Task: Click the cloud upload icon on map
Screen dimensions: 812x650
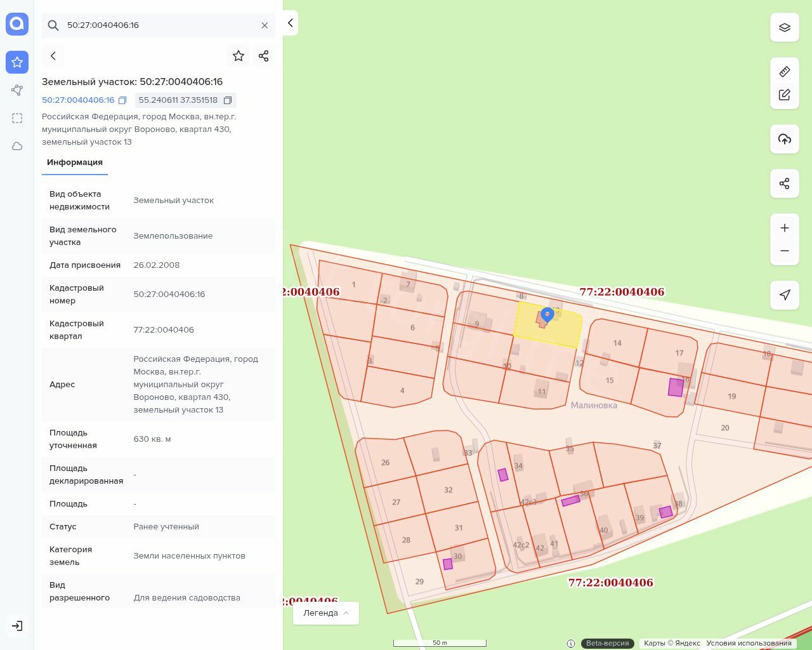Action: click(x=785, y=139)
